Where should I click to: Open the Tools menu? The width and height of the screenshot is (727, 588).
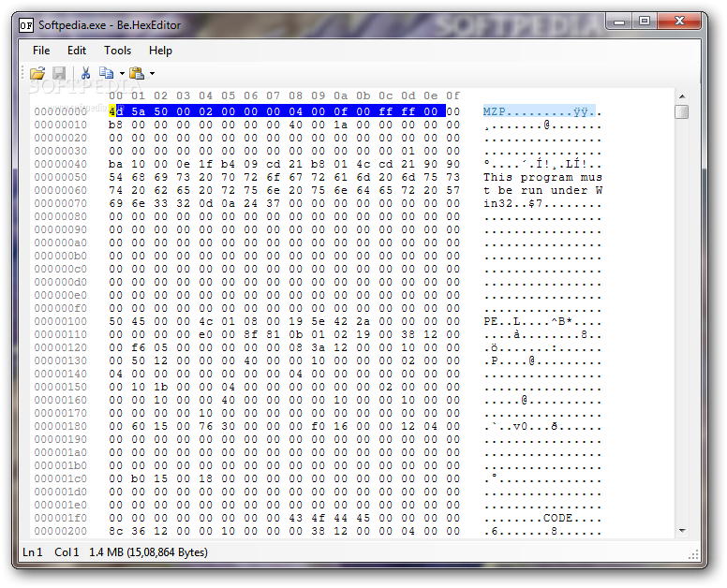pos(117,50)
